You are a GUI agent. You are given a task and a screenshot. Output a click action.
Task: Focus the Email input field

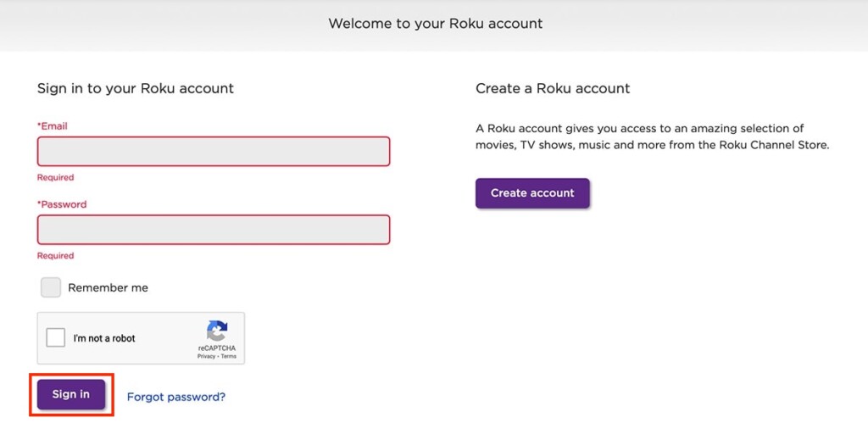[x=214, y=151]
